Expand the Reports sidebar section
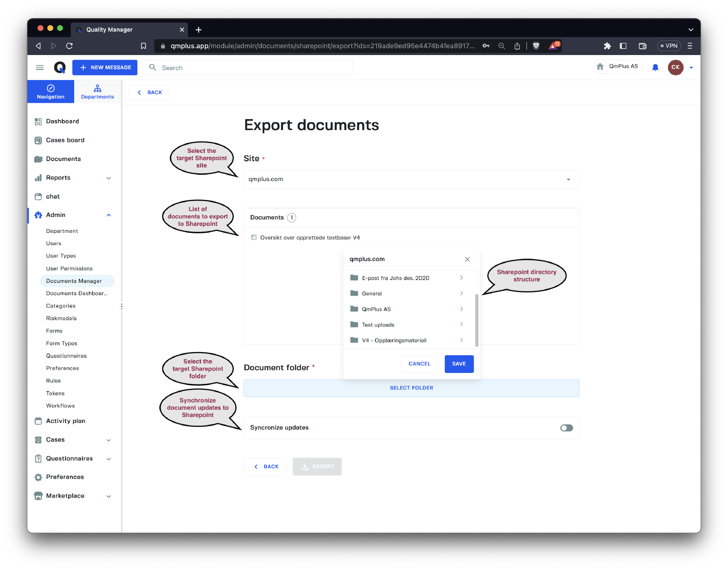Screen dimensions: 728x569 [109, 178]
